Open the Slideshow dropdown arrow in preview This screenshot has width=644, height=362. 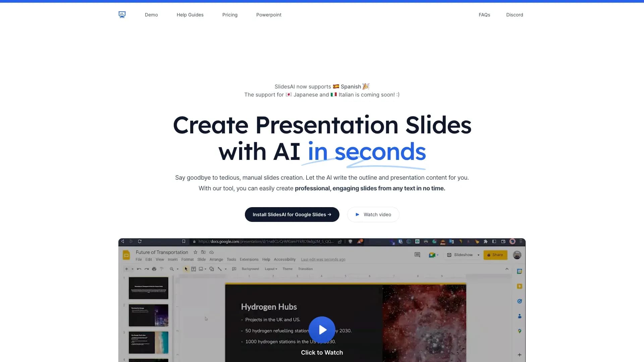point(479,255)
